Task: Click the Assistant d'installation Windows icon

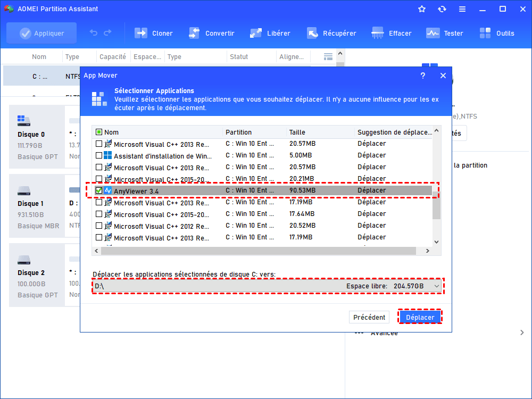Action: [108, 155]
